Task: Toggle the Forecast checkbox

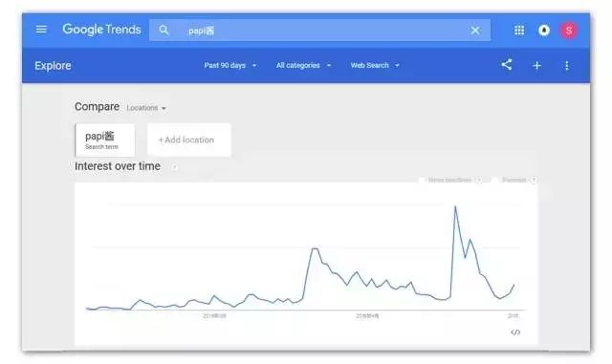Action: [495, 180]
